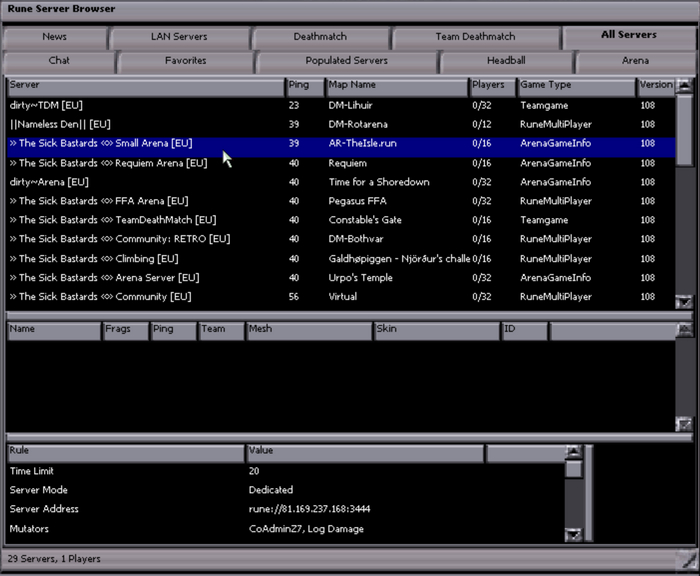Click the Value column header
700x576 pixels.
point(365,453)
